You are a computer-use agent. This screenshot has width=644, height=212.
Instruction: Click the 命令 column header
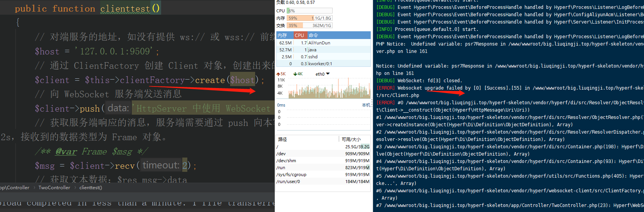tap(339, 35)
